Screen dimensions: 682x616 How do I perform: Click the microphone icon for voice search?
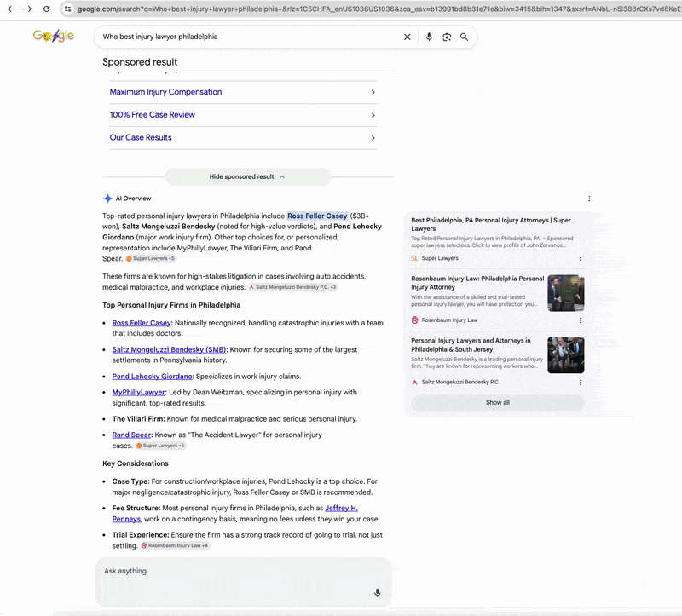pyautogui.click(x=429, y=37)
